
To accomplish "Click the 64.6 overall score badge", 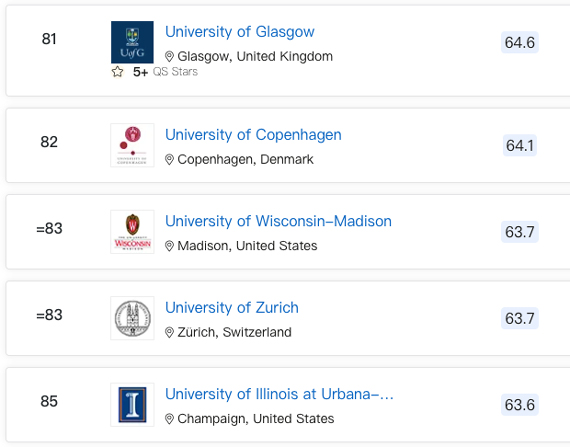I will pyautogui.click(x=520, y=43).
